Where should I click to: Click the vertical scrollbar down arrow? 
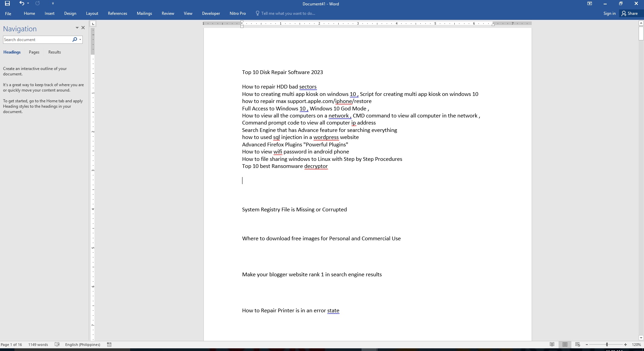coord(641,338)
